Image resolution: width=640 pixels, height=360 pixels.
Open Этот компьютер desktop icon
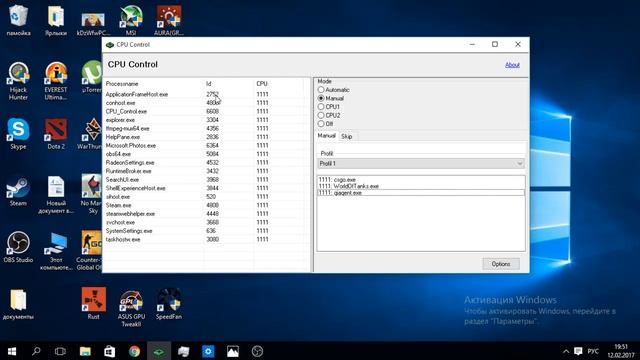(x=56, y=251)
